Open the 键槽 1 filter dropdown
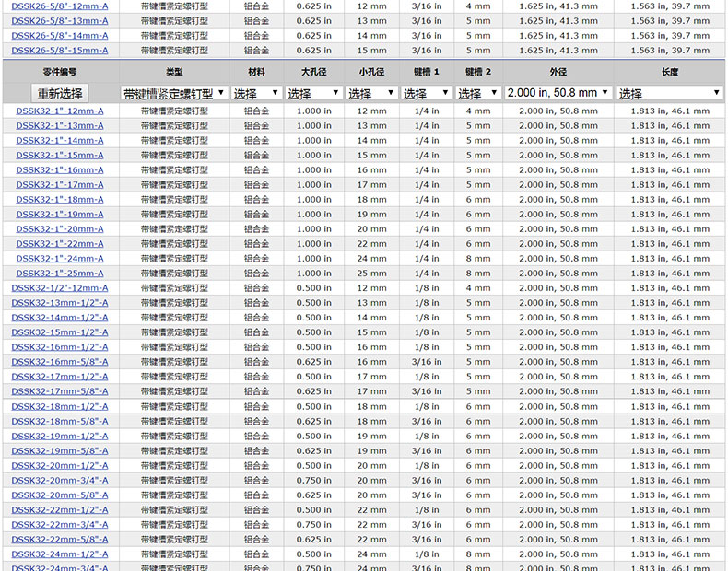The width and height of the screenshot is (728, 571). click(x=428, y=93)
